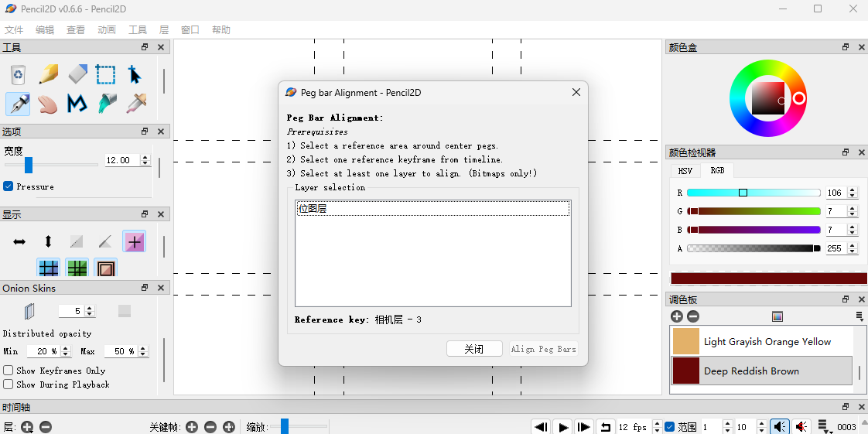
Task: Click the Align Peg Bars button
Action: coord(544,349)
